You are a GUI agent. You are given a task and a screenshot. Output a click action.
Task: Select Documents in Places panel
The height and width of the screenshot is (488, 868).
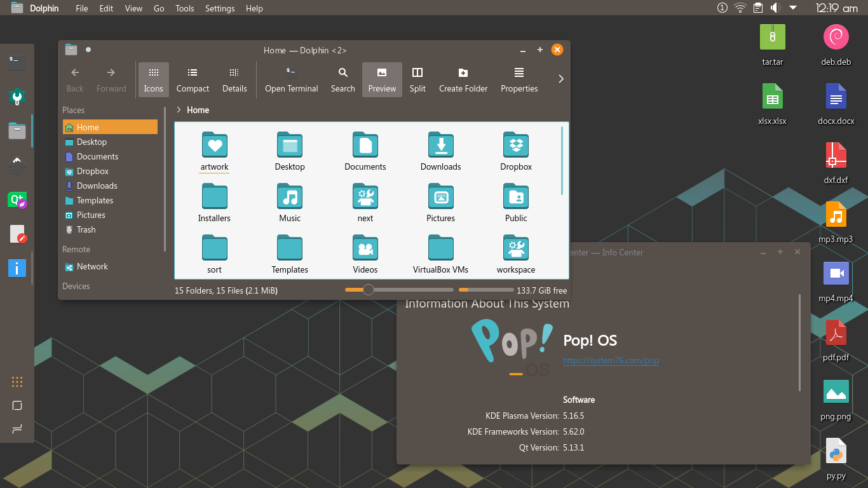tap(110, 156)
